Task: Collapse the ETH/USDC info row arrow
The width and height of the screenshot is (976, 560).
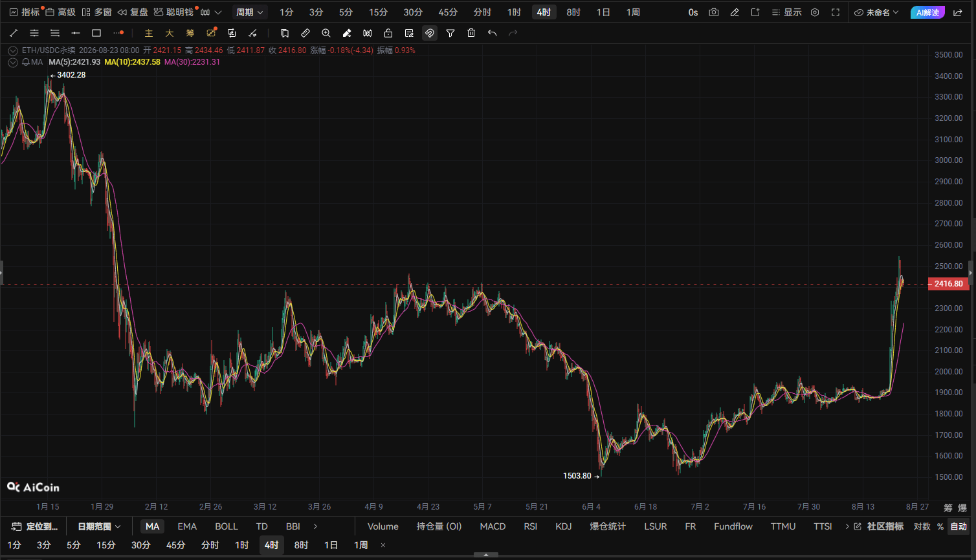Action: [13, 50]
